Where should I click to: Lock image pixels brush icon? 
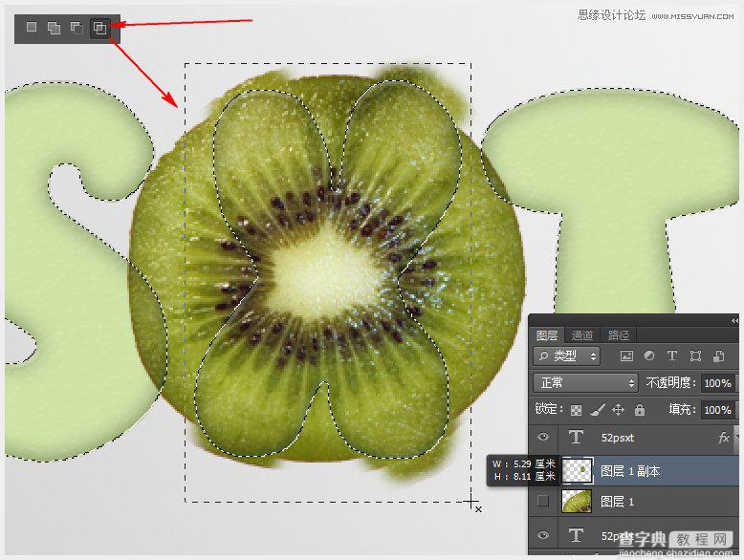(x=598, y=409)
